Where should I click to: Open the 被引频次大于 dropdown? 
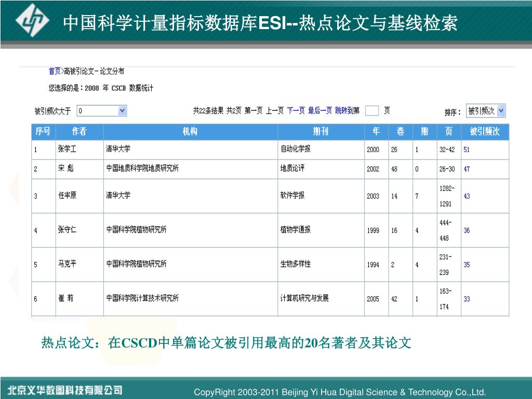tap(102, 111)
